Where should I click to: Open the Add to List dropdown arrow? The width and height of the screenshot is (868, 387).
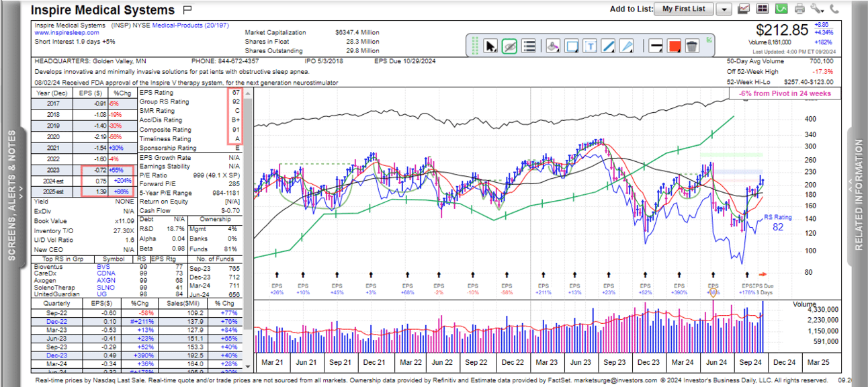724,9
